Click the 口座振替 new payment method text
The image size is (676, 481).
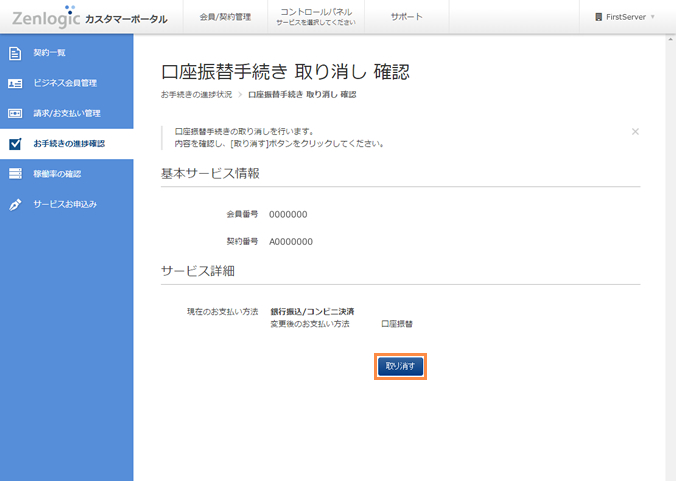coord(397,324)
